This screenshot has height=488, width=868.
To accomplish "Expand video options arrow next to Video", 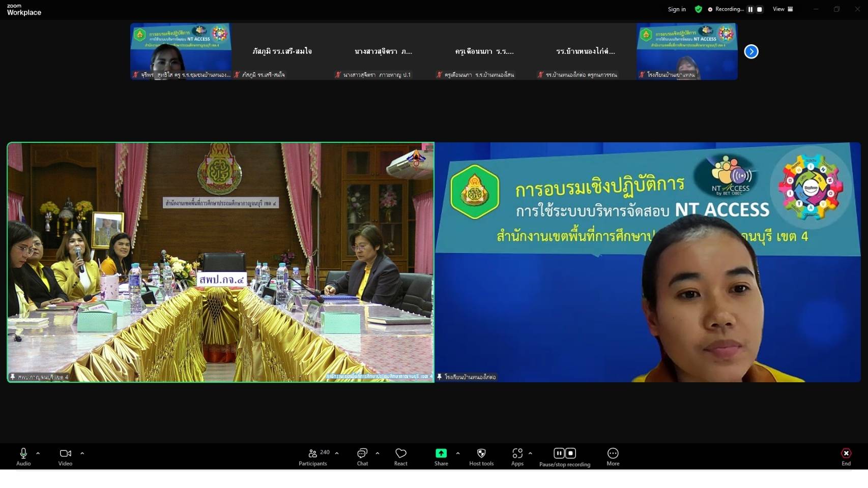I will tap(82, 453).
